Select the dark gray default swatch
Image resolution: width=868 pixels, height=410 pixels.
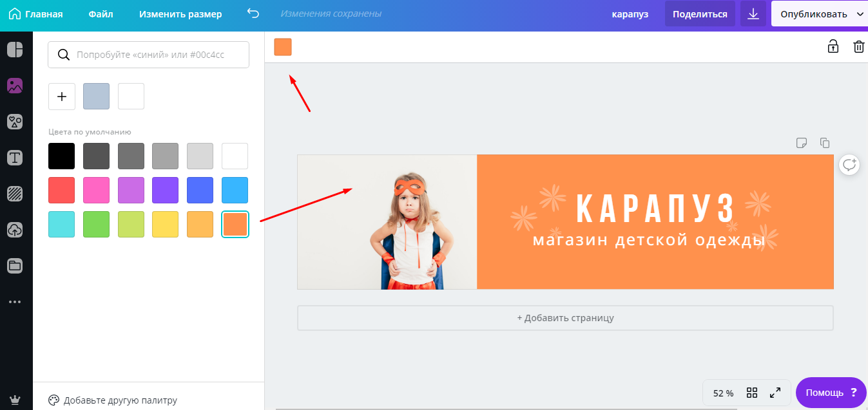pyautogui.click(x=96, y=156)
